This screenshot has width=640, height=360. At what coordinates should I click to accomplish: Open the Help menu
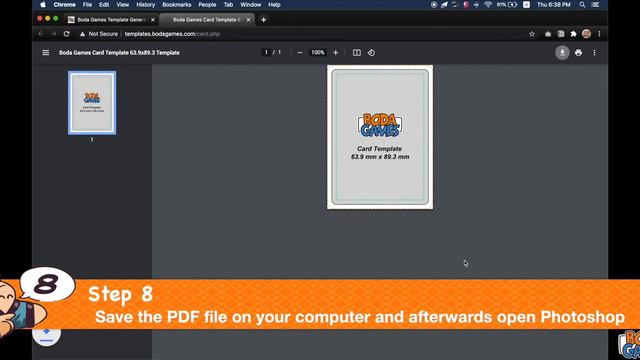pyautogui.click(x=274, y=5)
